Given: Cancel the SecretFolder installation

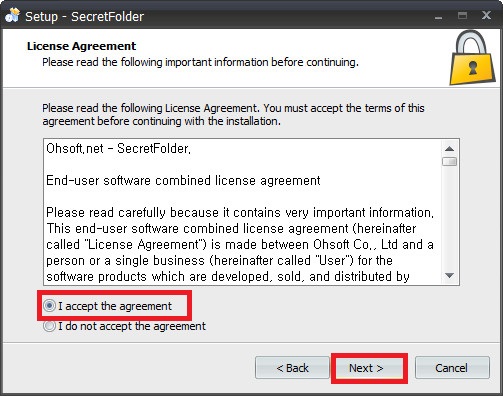Looking at the screenshot, I should 452,368.
